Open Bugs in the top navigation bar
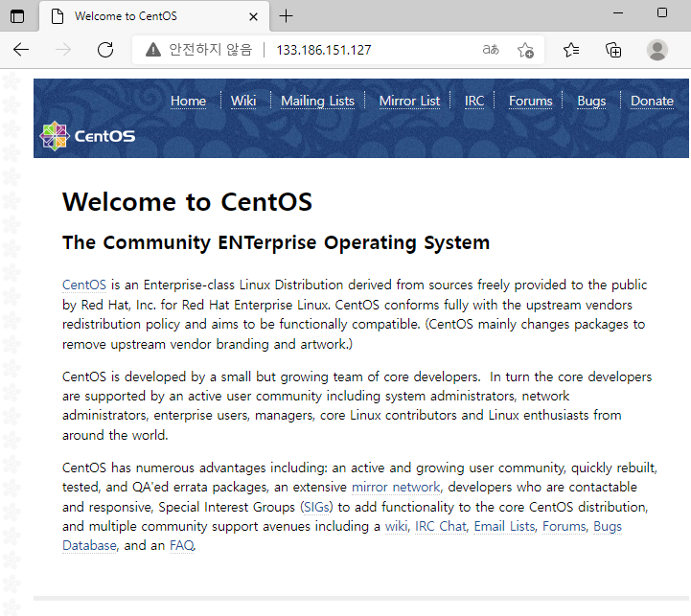Image resolution: width=691 pixels, height=616 pixels. [591, 101]
